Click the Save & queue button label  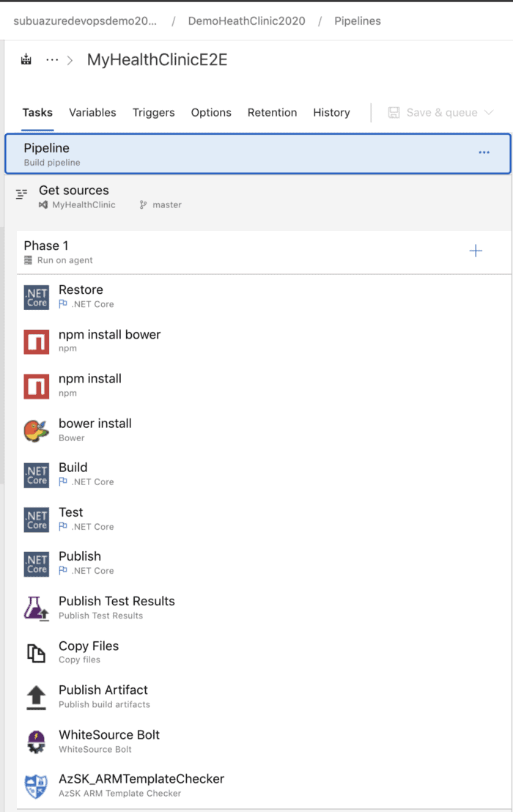tap(442, 112)
